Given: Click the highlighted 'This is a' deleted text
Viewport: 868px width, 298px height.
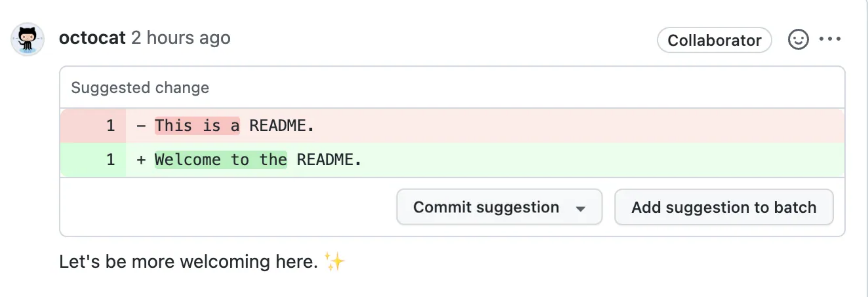Looking at the screenshot, I should pyautogui.click(x=197, y=126).
